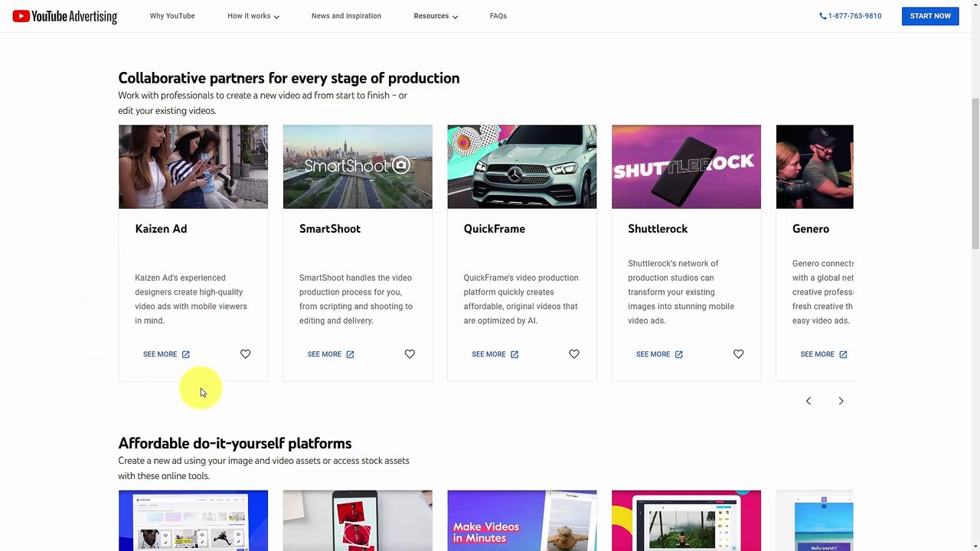This screenshot has width=980, height=551.
Task: Go to next carousel slide arrow
Action: pos(841,401)
